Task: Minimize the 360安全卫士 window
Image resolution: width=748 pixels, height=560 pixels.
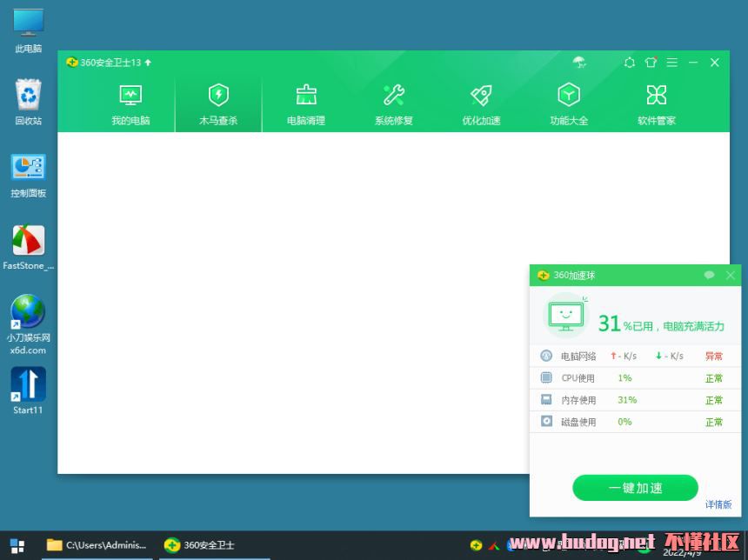Action: tap(693, 63)
